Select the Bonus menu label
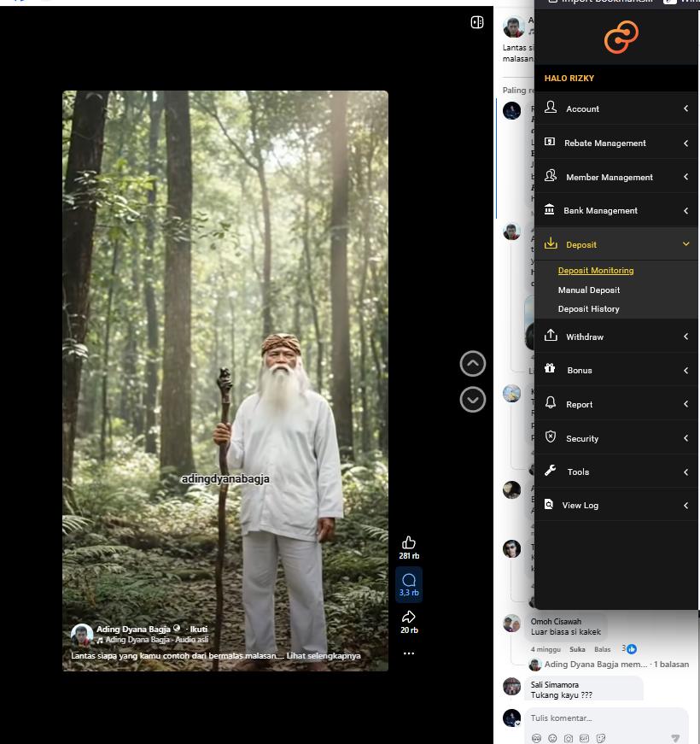The height and width of the screenshot is (744, 700). [x=580, y=371]
